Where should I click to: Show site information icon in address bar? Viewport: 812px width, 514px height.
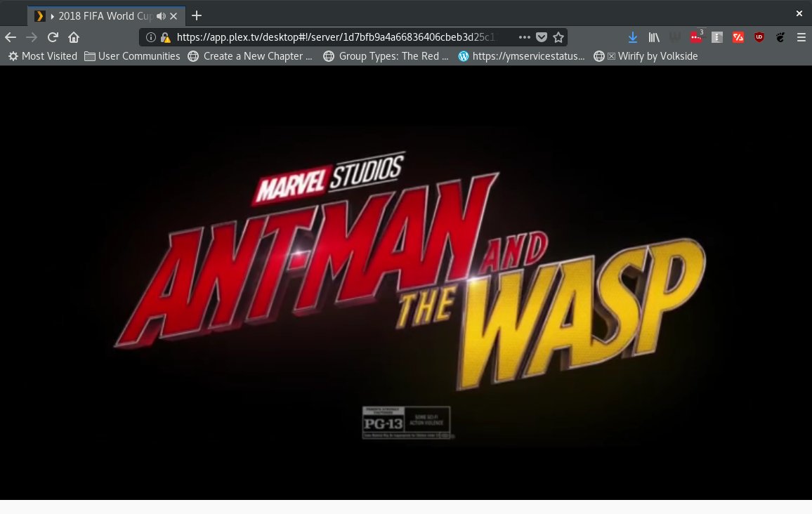tap(151, 37)
